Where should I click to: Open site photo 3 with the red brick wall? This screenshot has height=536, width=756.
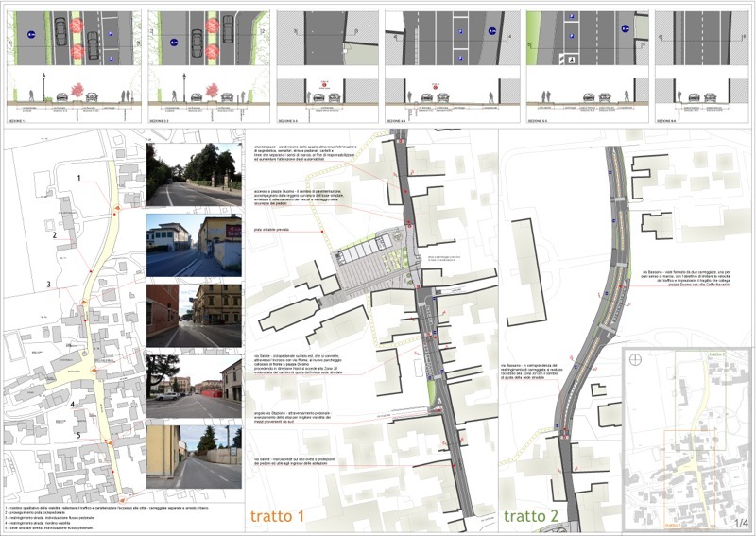(x=194, y=316)
